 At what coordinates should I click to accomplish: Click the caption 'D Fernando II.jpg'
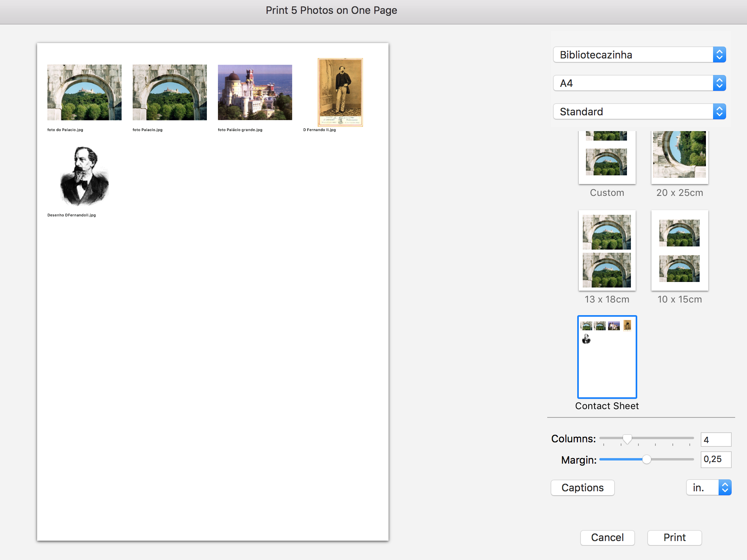coord(319,130)
